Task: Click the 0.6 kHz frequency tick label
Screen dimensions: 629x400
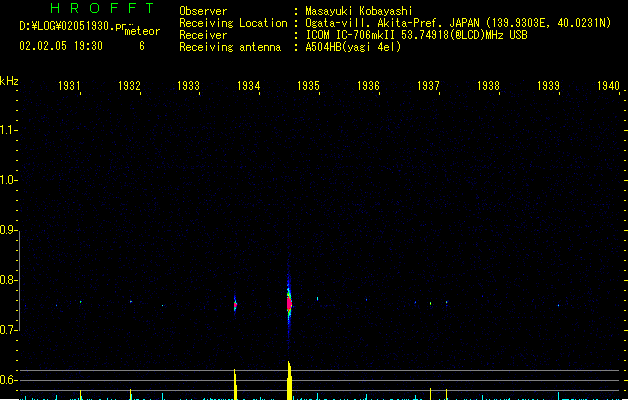Action: pos(7,380)
